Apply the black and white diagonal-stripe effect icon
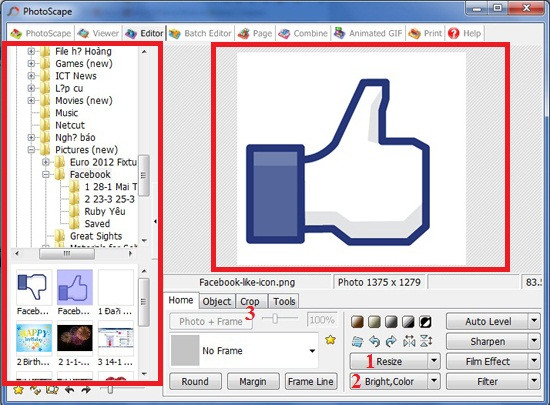The image size is (550, 405). (408, 322)
